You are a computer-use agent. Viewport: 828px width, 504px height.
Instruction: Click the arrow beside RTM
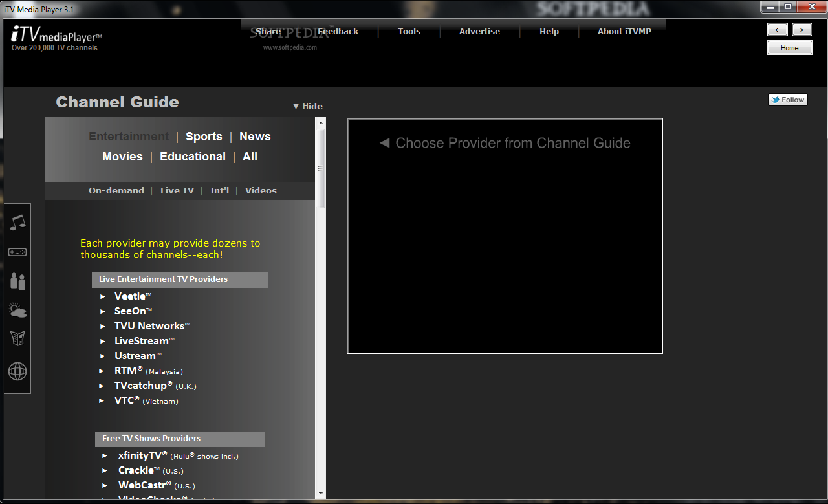tap(102, 371)
